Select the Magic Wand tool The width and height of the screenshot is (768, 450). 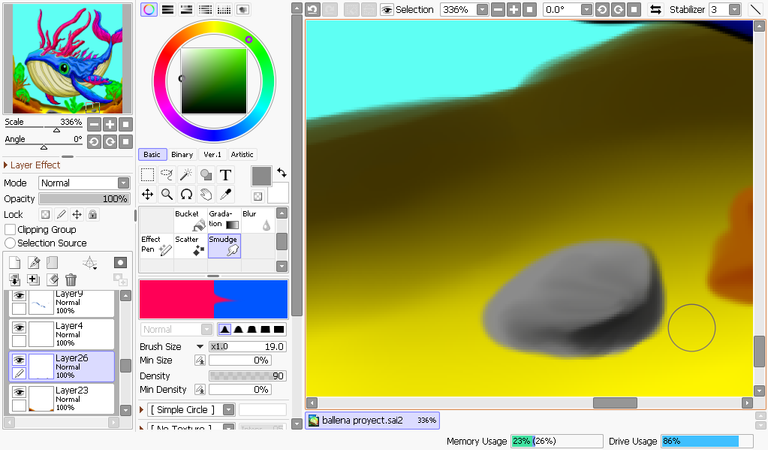pyautogui.click(x=186, y=175)
